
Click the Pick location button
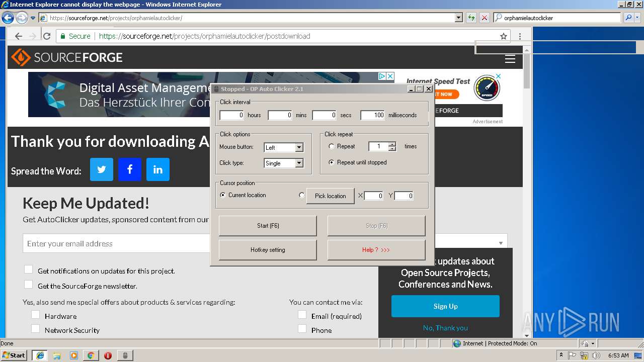330,196
